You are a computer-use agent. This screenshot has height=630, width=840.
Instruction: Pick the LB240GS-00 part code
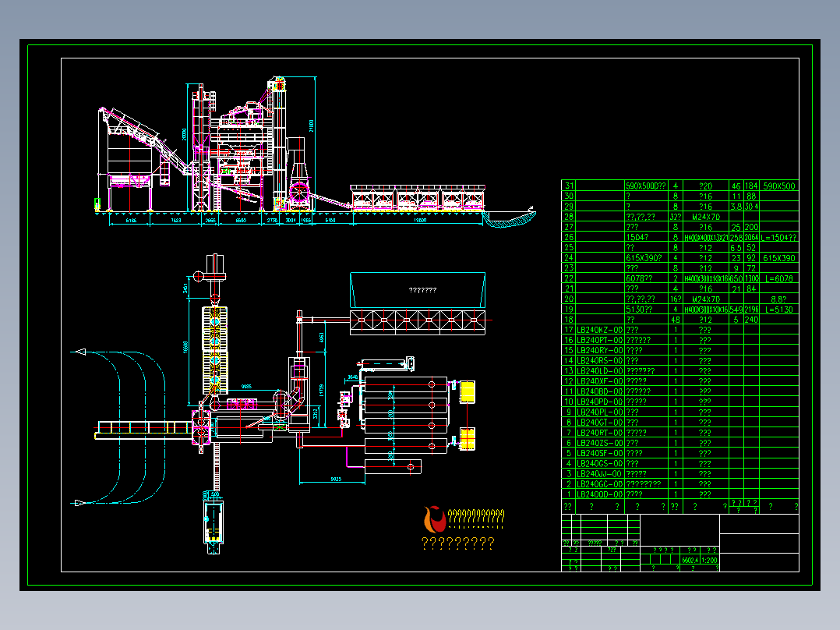[599, 463]
